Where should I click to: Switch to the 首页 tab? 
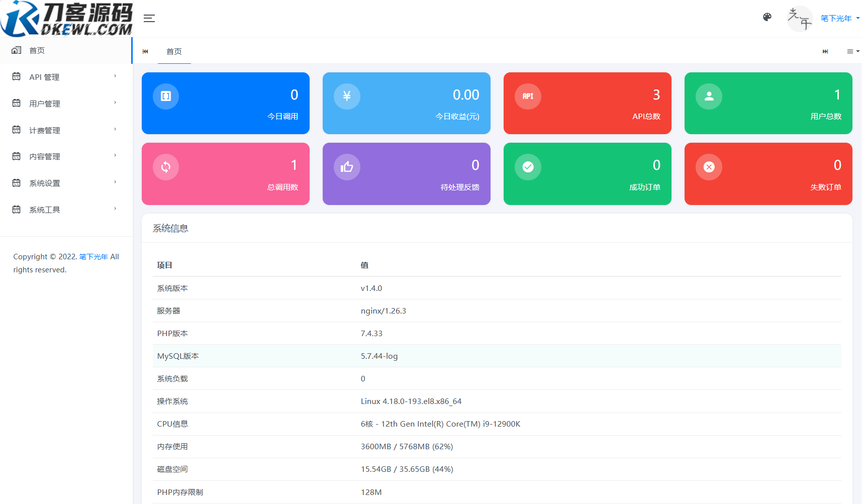coord(174,51)
